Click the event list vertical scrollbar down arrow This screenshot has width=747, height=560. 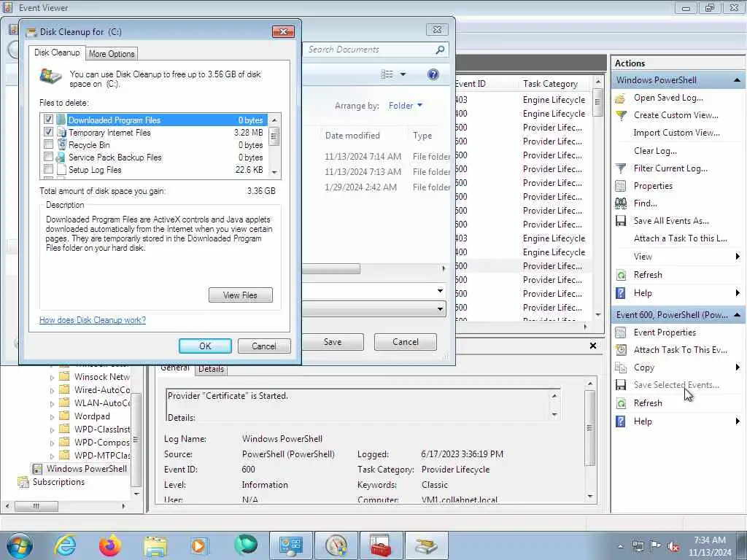point(598,315)
